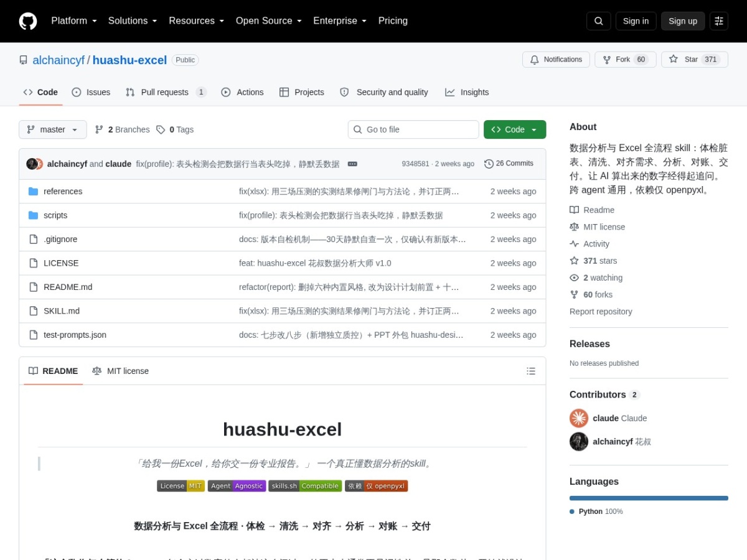Viewport: 747px width, 560px height.
Task: Open the Activity link
Action: (x=590, y=244)
